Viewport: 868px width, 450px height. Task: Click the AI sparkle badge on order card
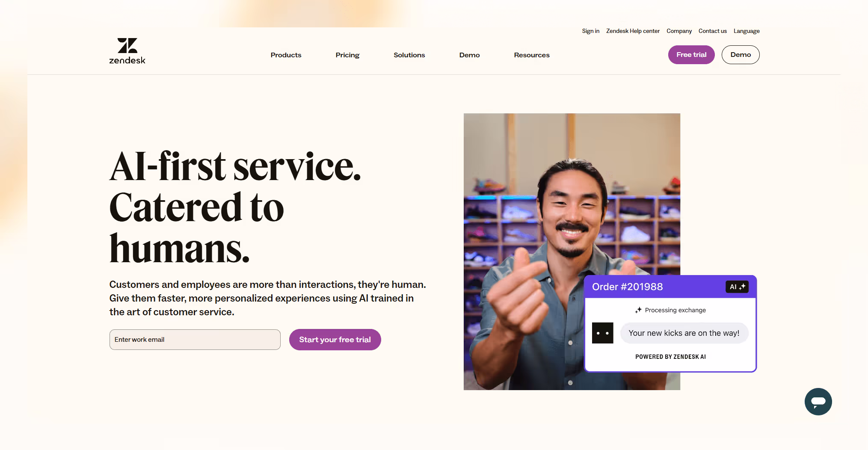tap(737, 287)
